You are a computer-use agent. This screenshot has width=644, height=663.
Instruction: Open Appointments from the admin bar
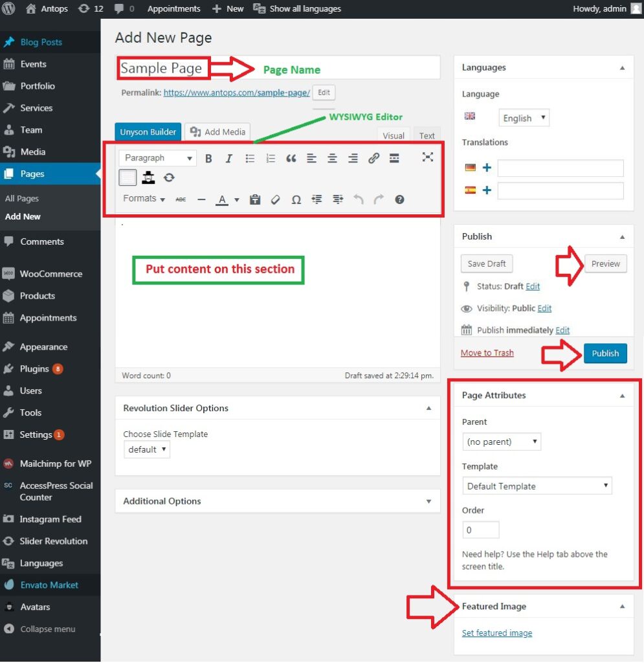pyautogui.click(x=173, y=8)
